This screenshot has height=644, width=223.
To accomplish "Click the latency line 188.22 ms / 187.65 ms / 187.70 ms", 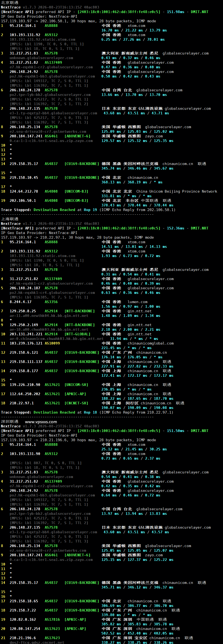I will (x=137, y=399).
